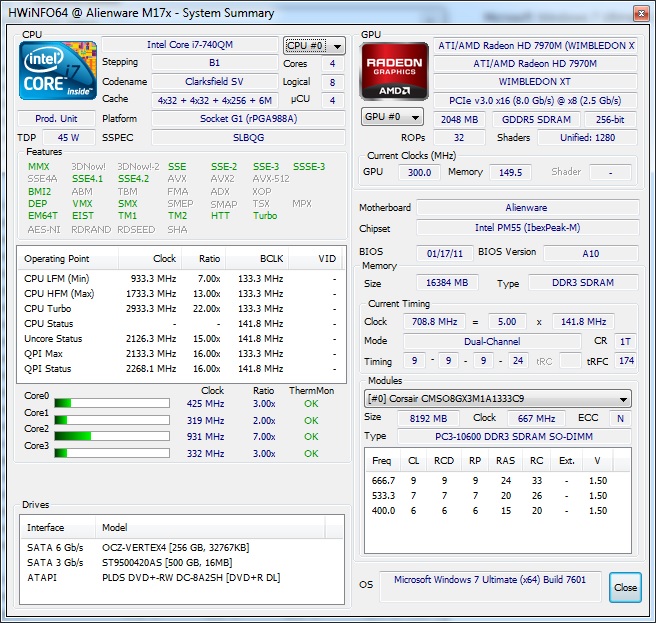Click the 45 W TDP field
656x623 pixels.
click(x=69, y=138)
